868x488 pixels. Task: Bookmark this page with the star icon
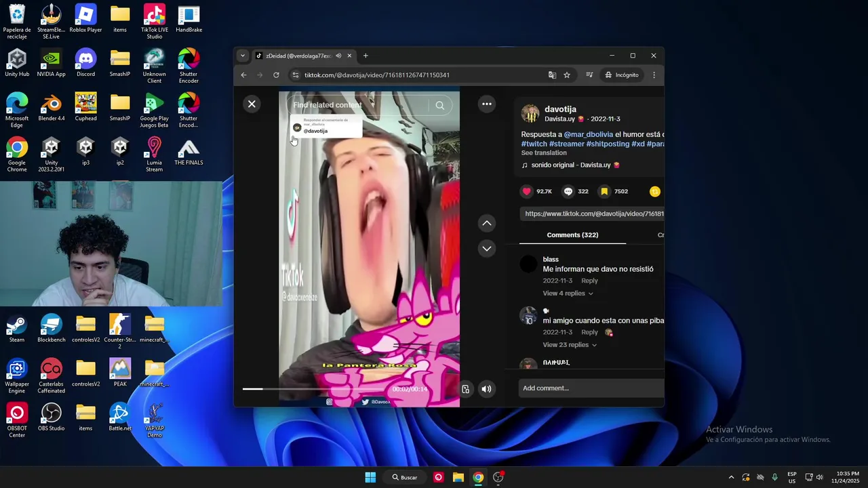point(567,75)
